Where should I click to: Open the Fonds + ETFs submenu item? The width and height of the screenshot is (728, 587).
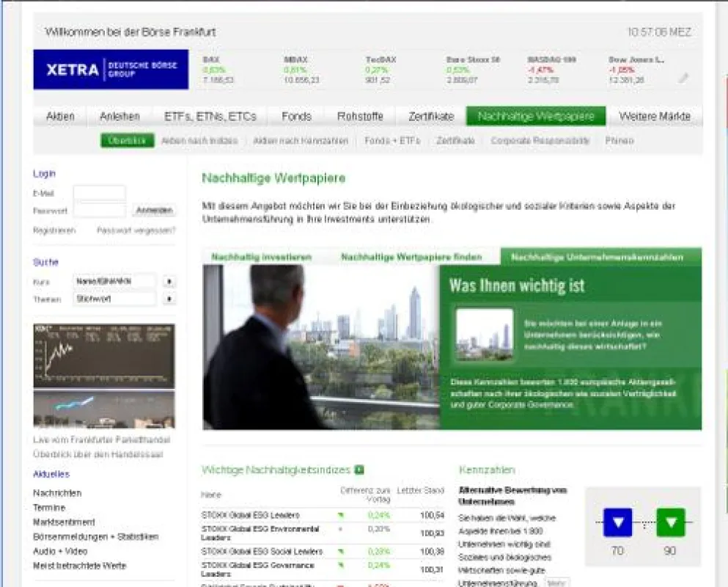[x=392, y=140]
